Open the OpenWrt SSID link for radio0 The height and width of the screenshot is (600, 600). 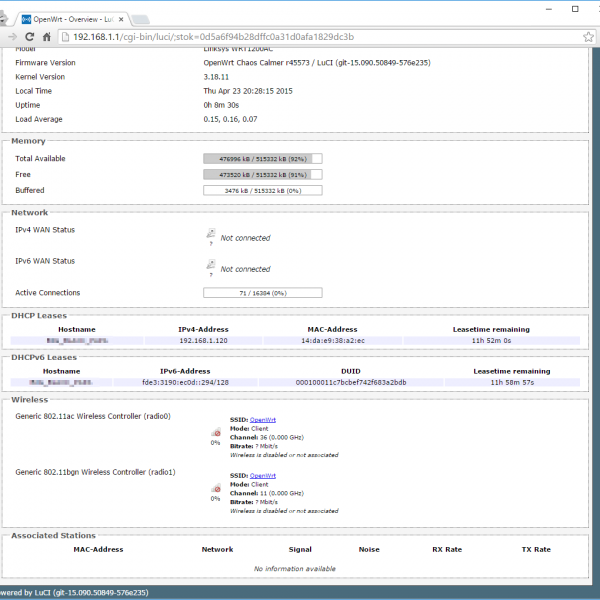click(x=263, y=420)
